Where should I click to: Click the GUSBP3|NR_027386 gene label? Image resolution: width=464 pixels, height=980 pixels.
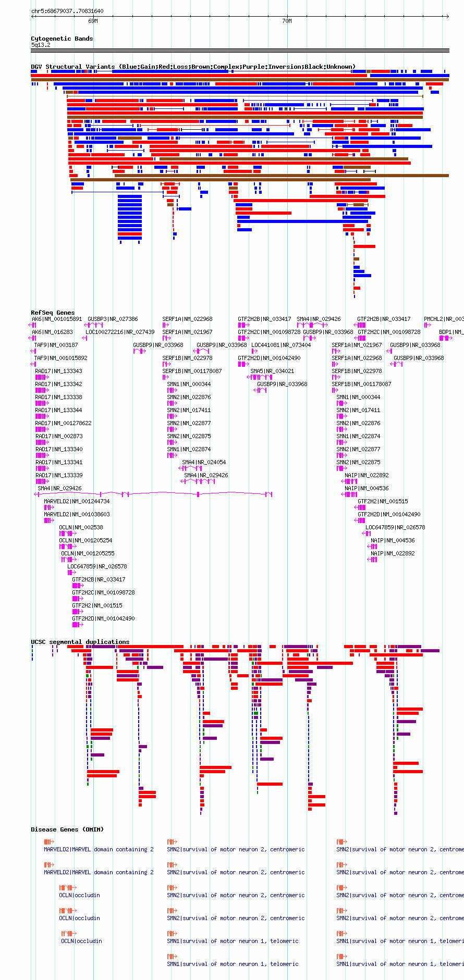(x=113, y=319)
